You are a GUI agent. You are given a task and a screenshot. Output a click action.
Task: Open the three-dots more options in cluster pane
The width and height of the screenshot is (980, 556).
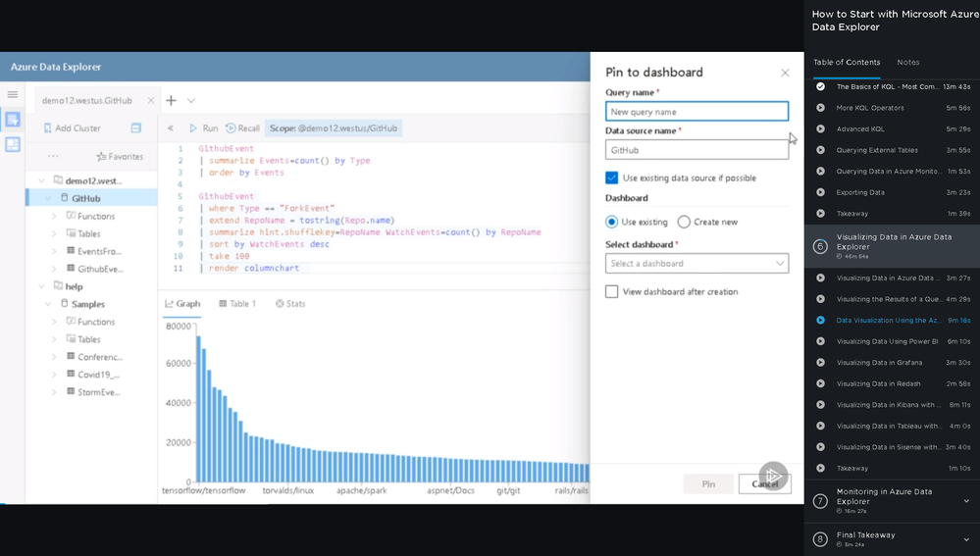(x=53, y=156)
